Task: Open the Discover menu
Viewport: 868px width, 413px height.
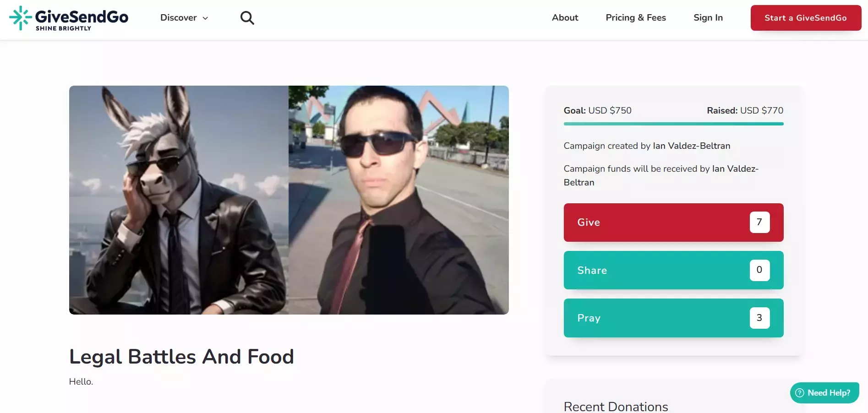Action: [x=184, y=18]
